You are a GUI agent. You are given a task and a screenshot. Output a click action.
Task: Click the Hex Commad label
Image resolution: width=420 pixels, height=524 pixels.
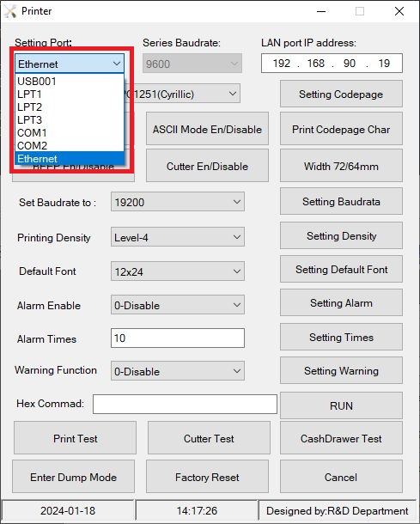tap(50, 404)
